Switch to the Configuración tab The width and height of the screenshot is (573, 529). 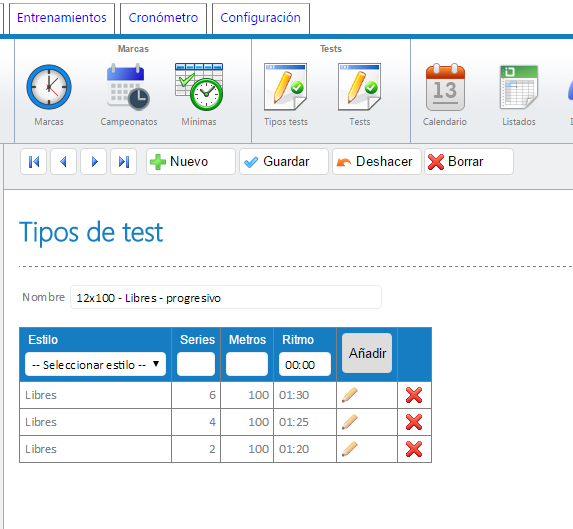pos(261,18)
